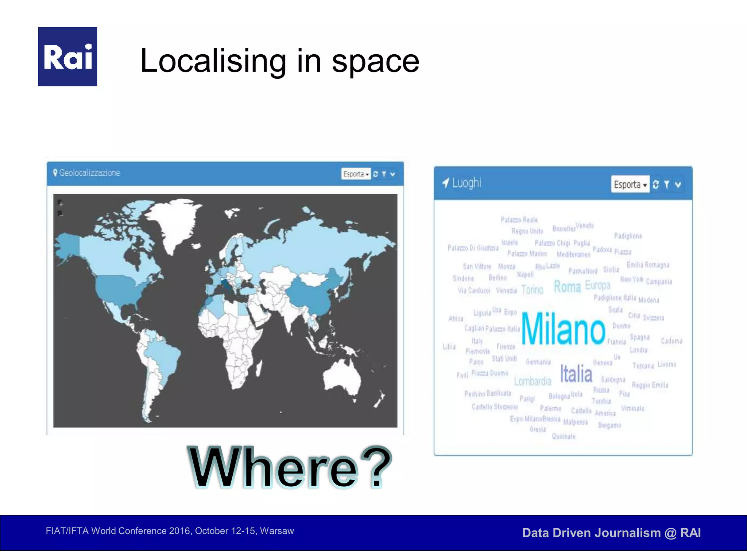Image resolution: width=747 pixels, height=560 pixels.
Task: Click 'Emilia Romagna' in the word cloud
Action: 648,265
